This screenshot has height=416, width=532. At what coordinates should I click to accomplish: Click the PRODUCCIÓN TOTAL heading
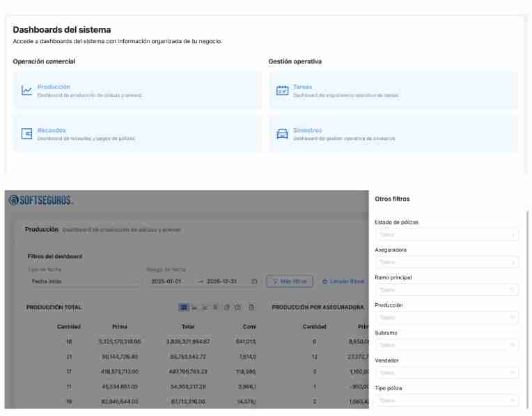pyautogui.click(x=54, y=307)
